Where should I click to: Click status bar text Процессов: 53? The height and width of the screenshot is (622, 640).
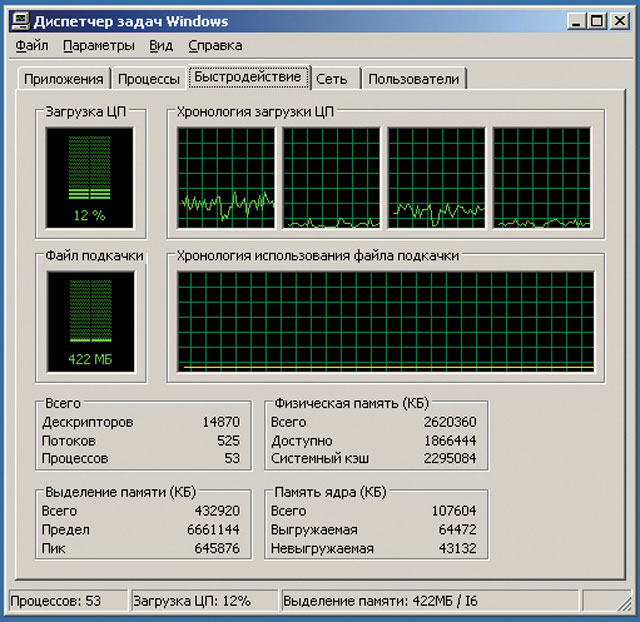(x=56, y=601)
